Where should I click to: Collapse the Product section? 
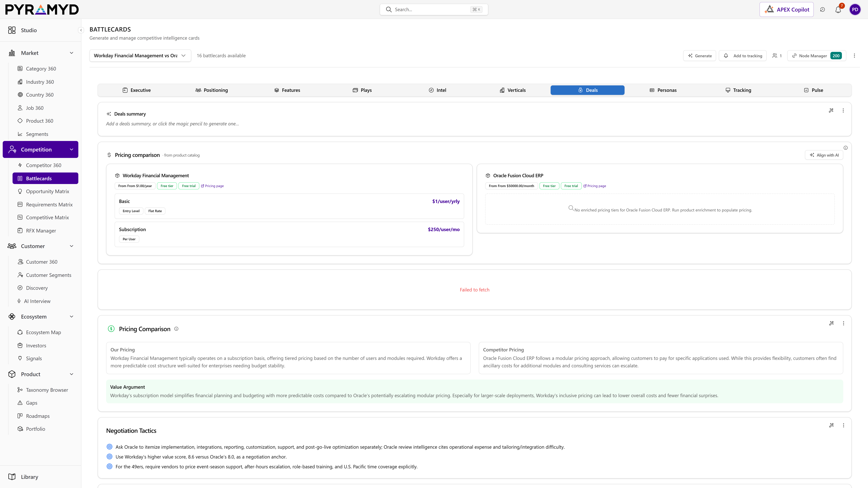coord(71,374)
